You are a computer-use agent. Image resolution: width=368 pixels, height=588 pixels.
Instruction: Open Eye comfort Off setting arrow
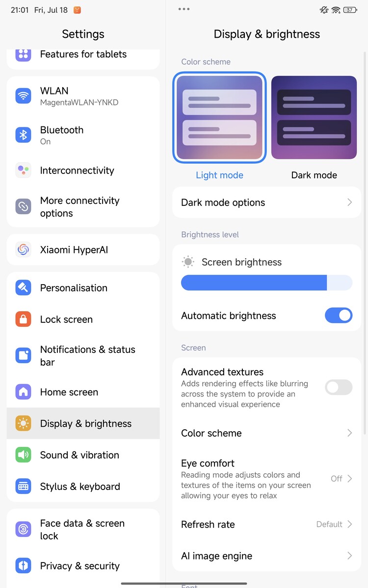pos(349,479)
